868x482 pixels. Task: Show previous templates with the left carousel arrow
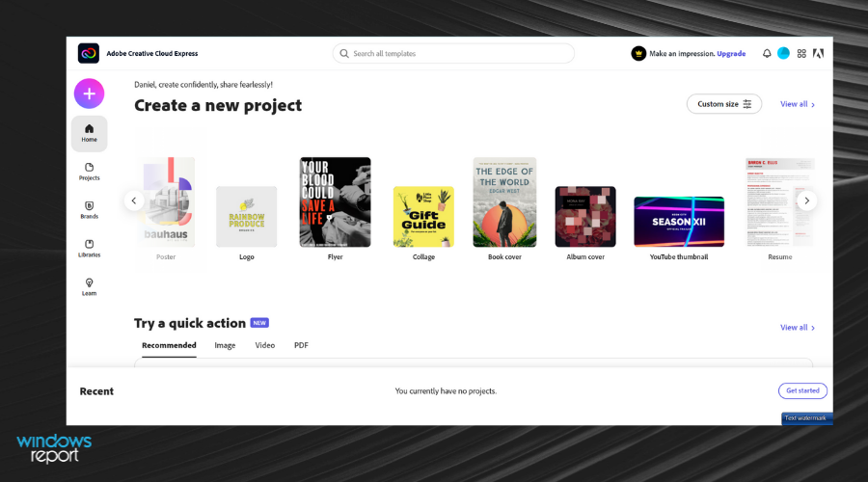coord(134,201)
